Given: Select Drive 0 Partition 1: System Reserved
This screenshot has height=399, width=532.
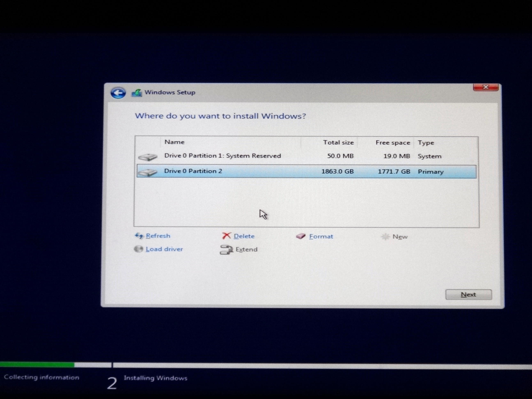Looking at the screenshot, I should (x=306, y=156).
